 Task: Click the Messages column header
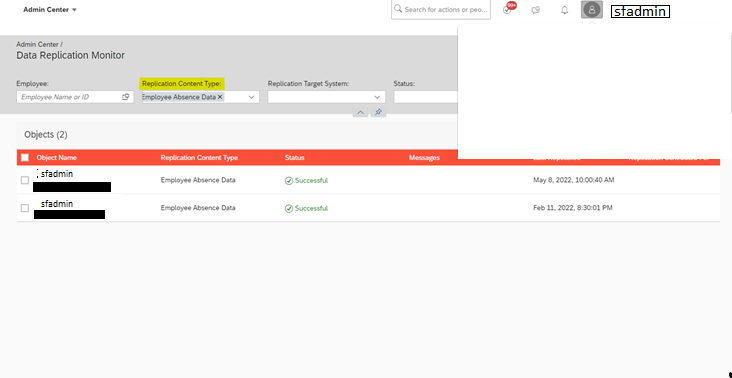click(x=424, y=158)
